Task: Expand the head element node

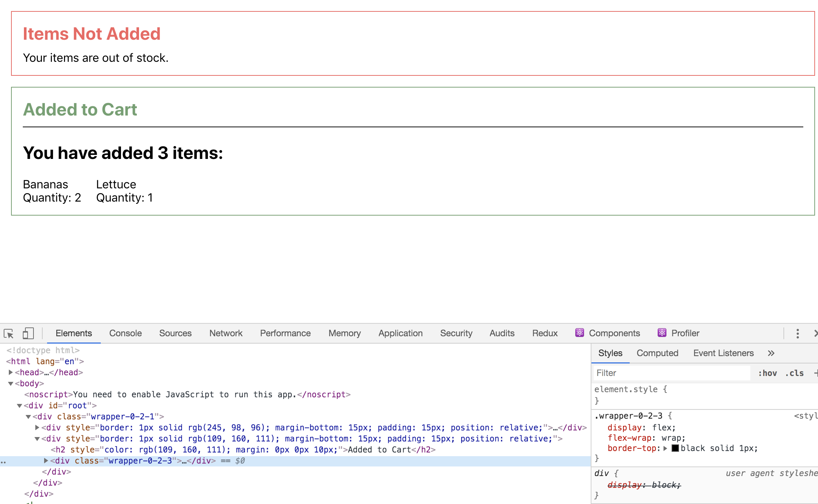Action: pos(11,372)
